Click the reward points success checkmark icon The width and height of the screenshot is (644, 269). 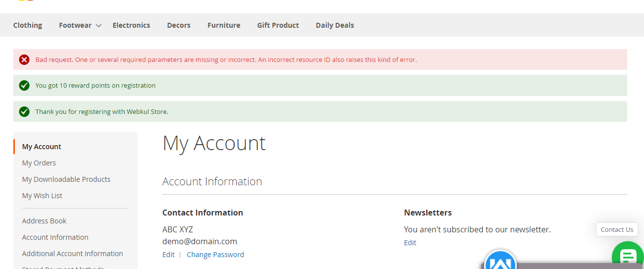tap(24, 86)
